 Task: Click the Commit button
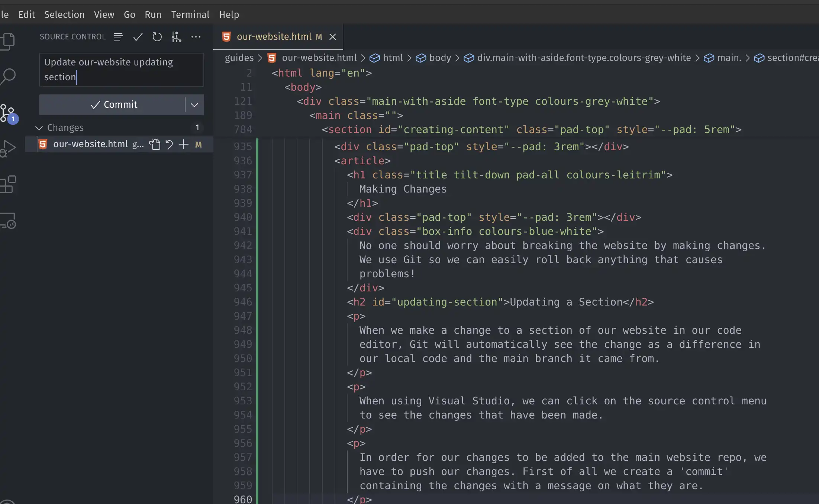[x=112, y=105]
